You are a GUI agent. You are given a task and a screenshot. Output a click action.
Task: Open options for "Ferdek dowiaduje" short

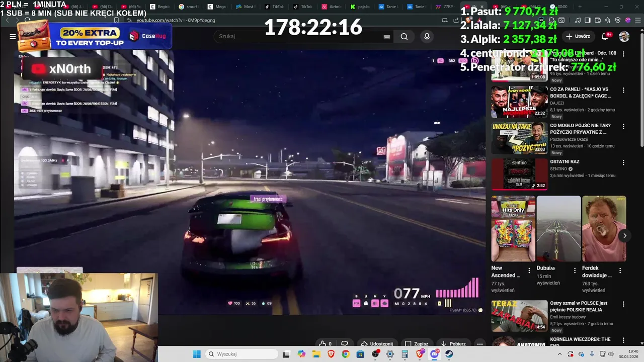tap(620, 270)
